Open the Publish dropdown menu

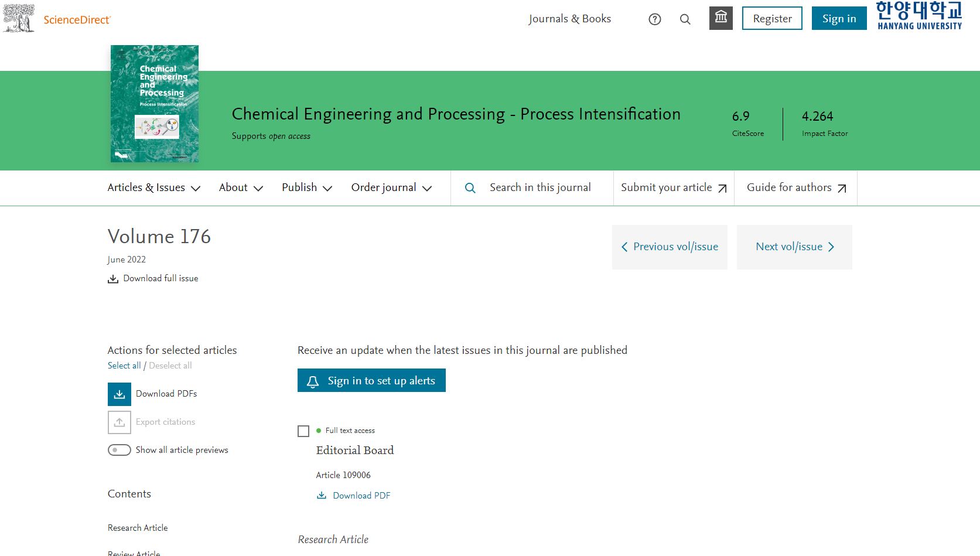coord(307,188)
